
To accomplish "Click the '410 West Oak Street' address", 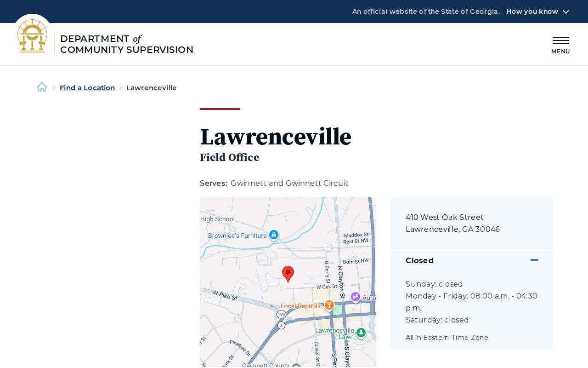I will (x=445, y=217).
